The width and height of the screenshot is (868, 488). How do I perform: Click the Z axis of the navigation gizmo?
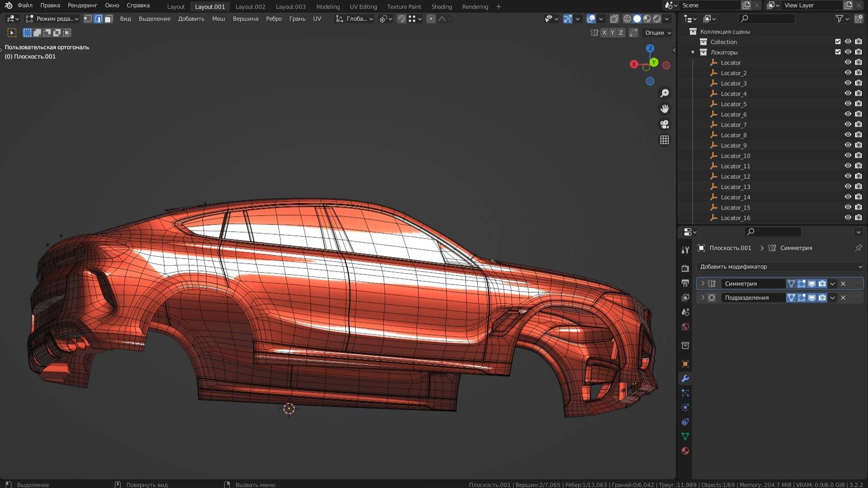coord(650,48)
